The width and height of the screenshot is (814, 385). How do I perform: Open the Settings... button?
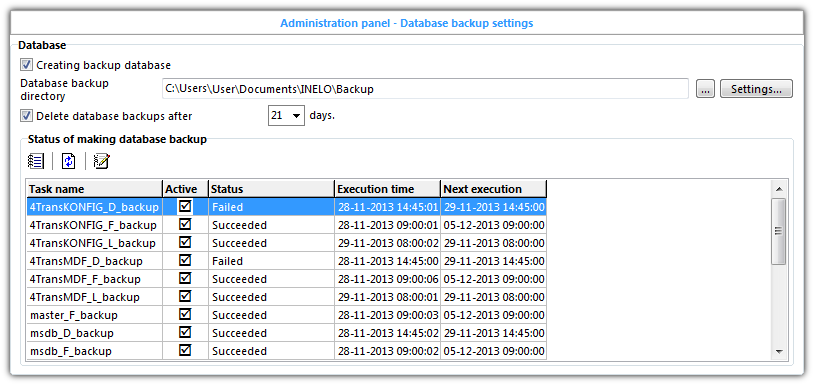pyautogui.click(x=756, y=89)
